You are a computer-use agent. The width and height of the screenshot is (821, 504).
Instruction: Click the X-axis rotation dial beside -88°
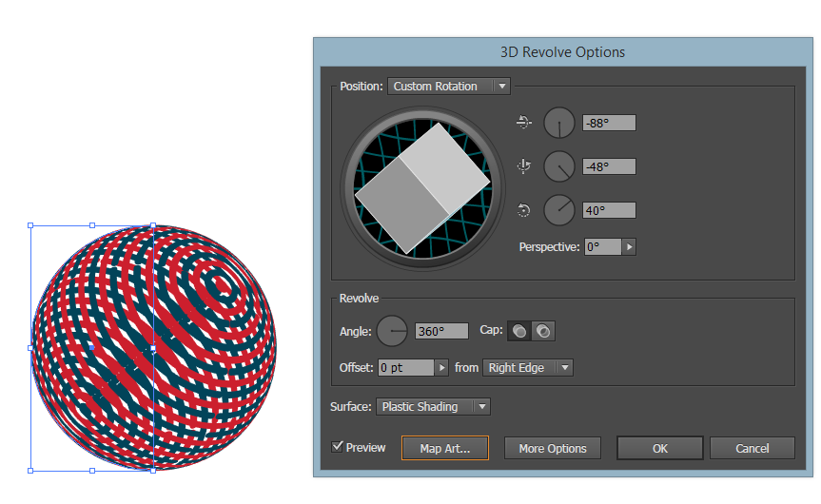[559, 123]
